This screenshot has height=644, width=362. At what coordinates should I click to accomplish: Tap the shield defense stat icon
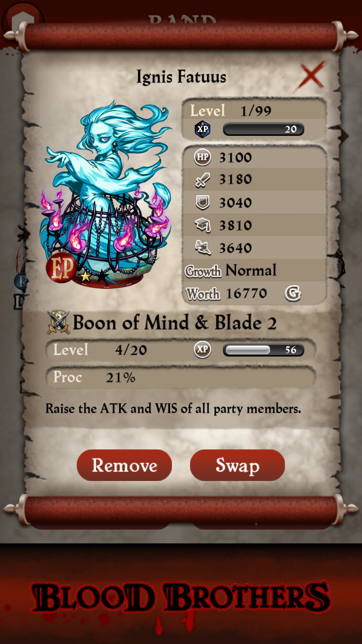coord(202,203)
